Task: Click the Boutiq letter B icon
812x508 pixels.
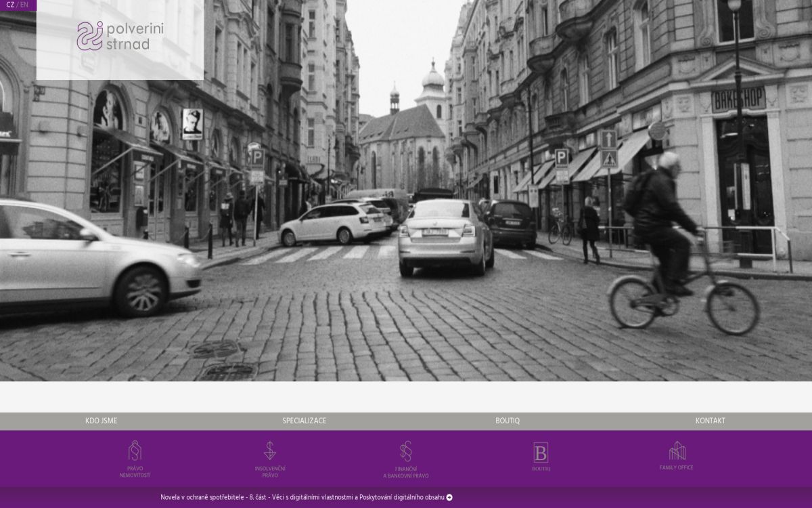Action: pos(541,452)
